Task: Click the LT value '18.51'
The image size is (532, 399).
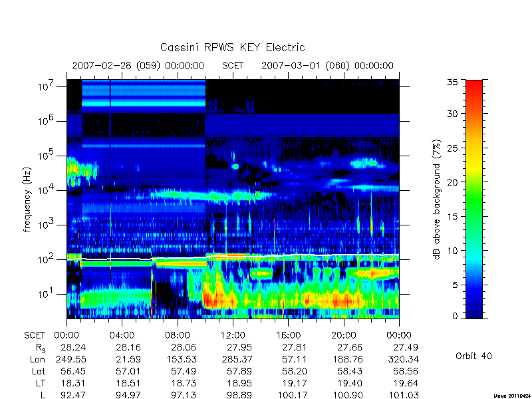Action: click(x=128, y=383)
